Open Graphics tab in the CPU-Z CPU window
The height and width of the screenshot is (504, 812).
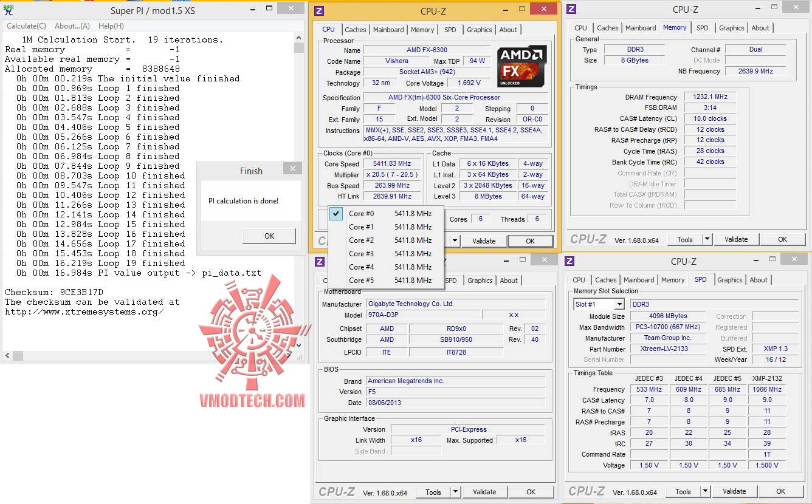[x=480, y=30]
